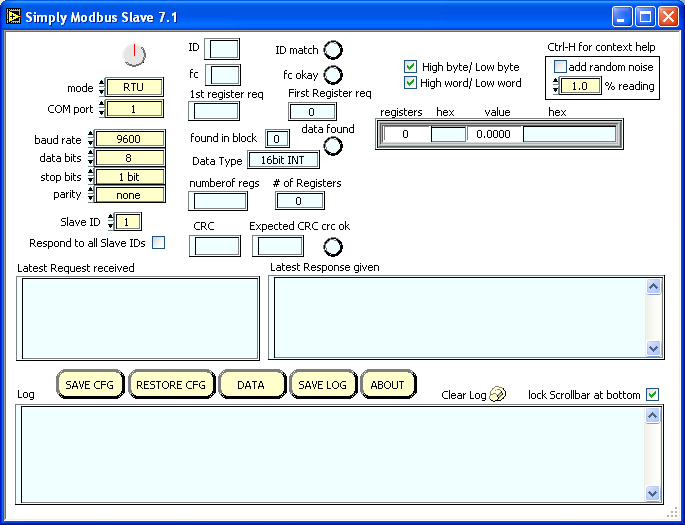This screenshot has height=525, width=685.
Task: Open the mode RTU selector
Action: click(x=134, y=88)
